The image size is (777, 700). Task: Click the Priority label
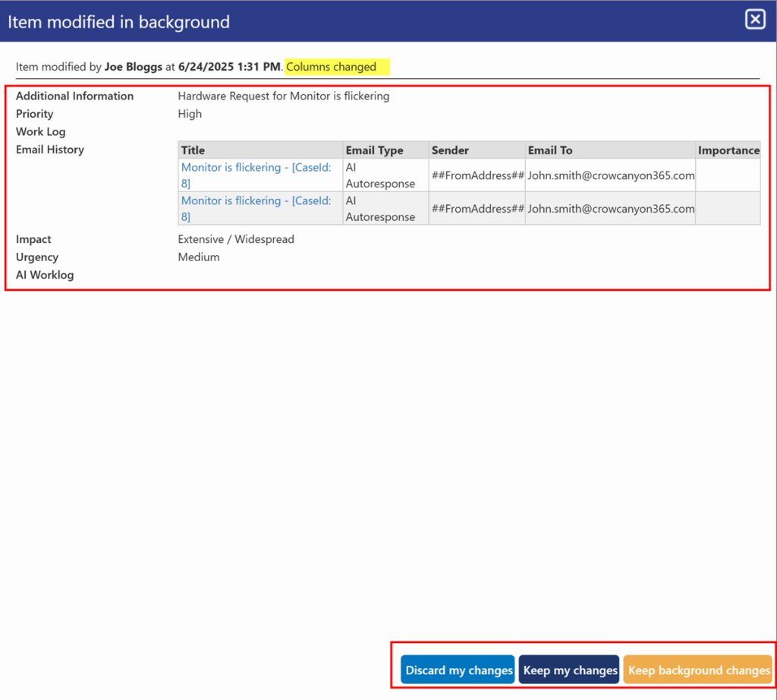tap(34, 114)
